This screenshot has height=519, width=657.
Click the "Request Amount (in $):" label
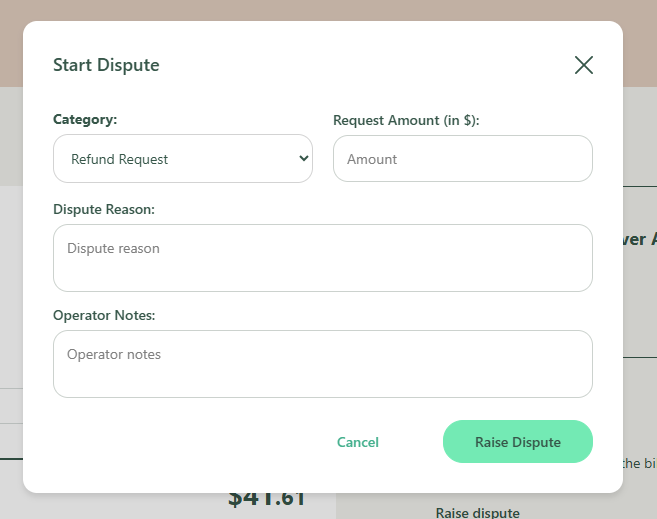(406, 120)
